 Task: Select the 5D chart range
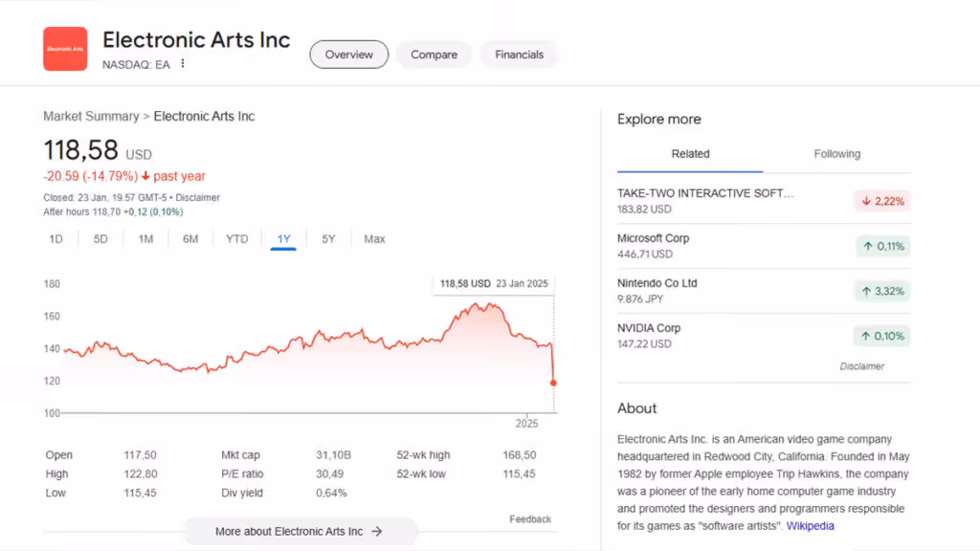click(100, 239)
